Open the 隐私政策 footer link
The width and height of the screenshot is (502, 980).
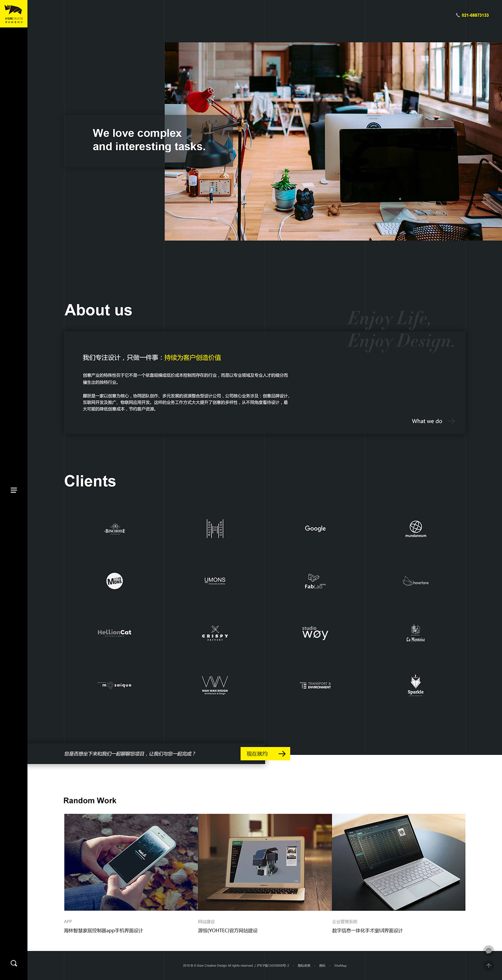304,965
